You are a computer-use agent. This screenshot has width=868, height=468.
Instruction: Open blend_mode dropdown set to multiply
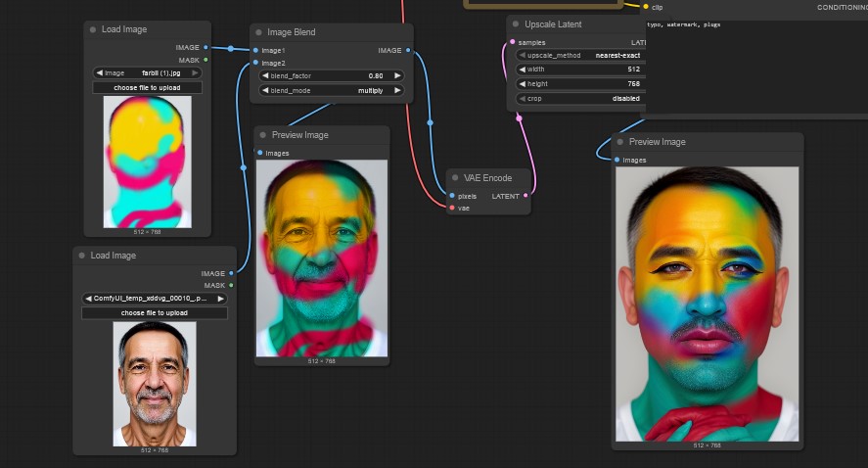point(332,90)
